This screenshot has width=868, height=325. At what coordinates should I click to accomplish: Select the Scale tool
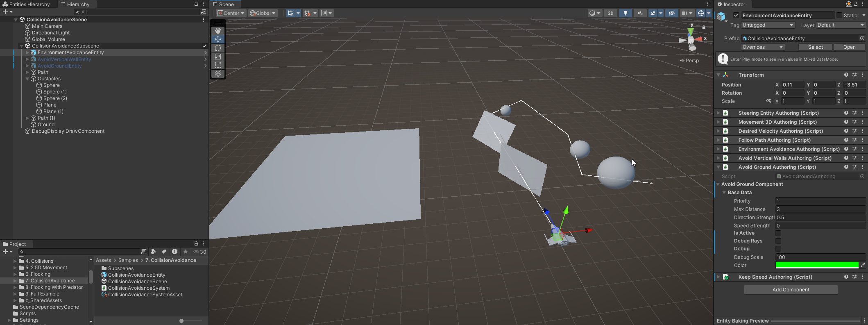(218, 57)
